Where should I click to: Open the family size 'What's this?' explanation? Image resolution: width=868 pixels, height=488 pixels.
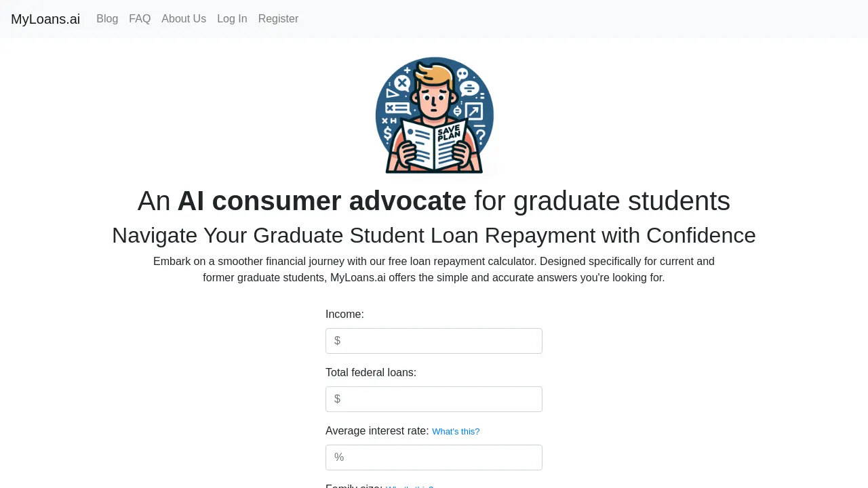tap(409, 487)
